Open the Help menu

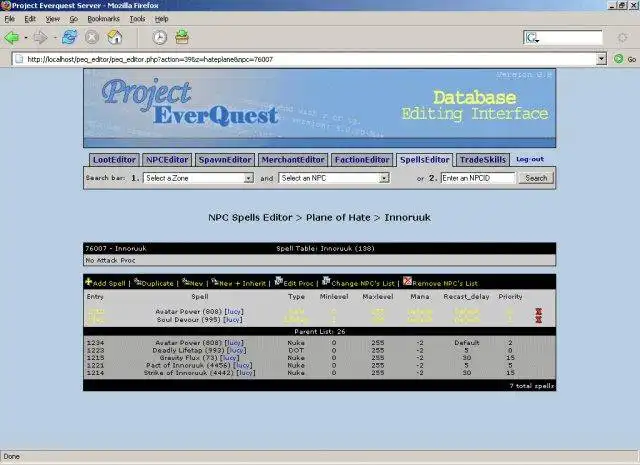161,19
